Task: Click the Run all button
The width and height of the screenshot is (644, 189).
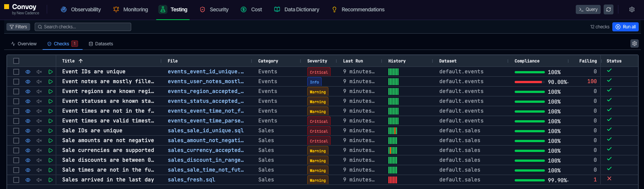Action: coord(626,27)
